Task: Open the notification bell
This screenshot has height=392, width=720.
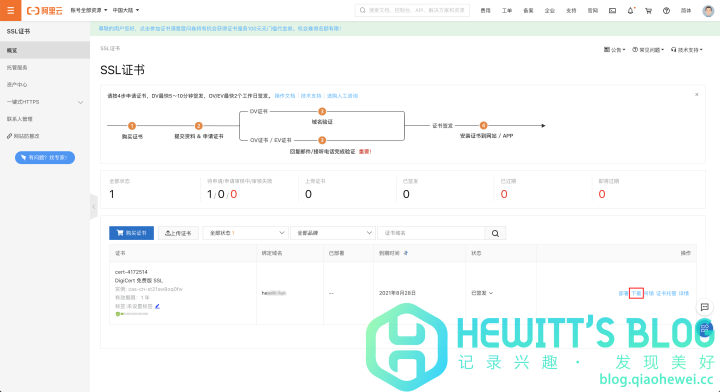Action: pyautogui.click(x=630, y=11)
